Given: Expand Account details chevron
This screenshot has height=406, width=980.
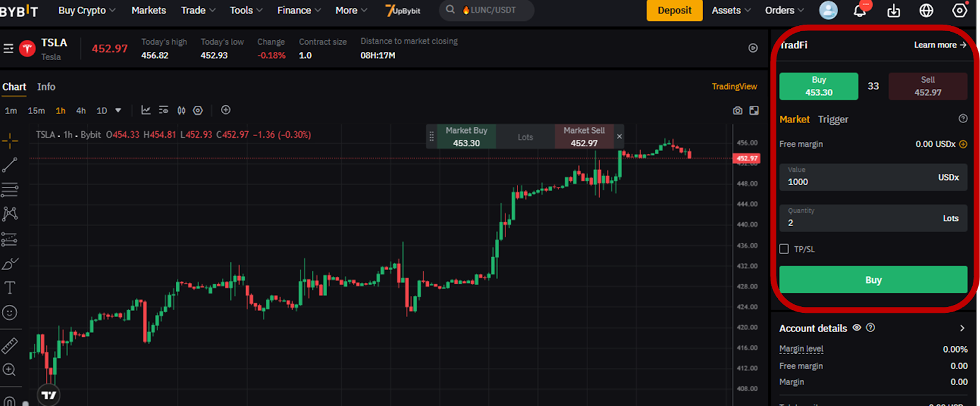Looking at the screenshot, I should [x=962, y=328].
